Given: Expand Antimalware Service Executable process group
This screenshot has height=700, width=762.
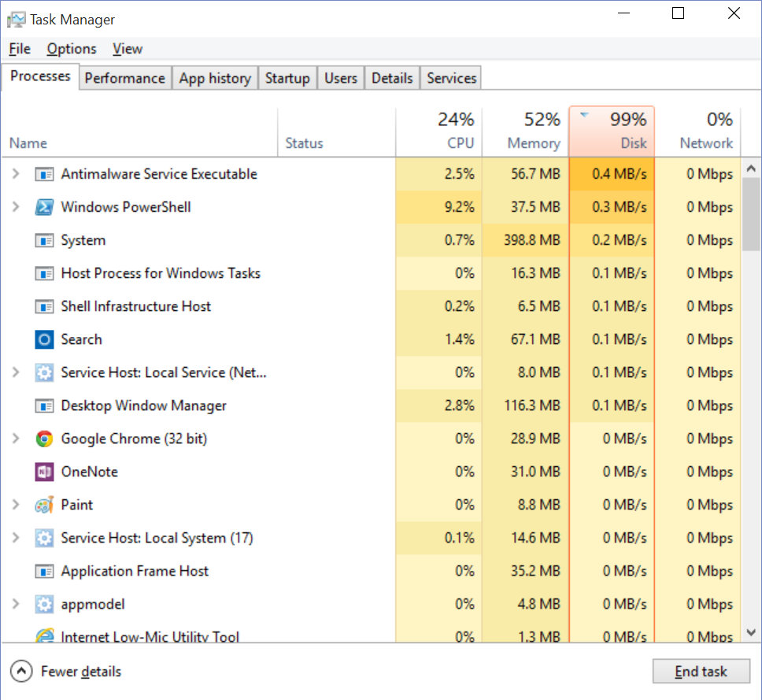Looking at the screenshot, I should [x=16, y=173].
